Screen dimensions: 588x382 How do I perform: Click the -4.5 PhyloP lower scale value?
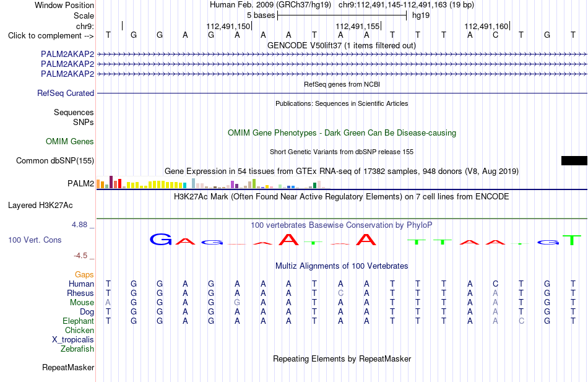point(80,256)
